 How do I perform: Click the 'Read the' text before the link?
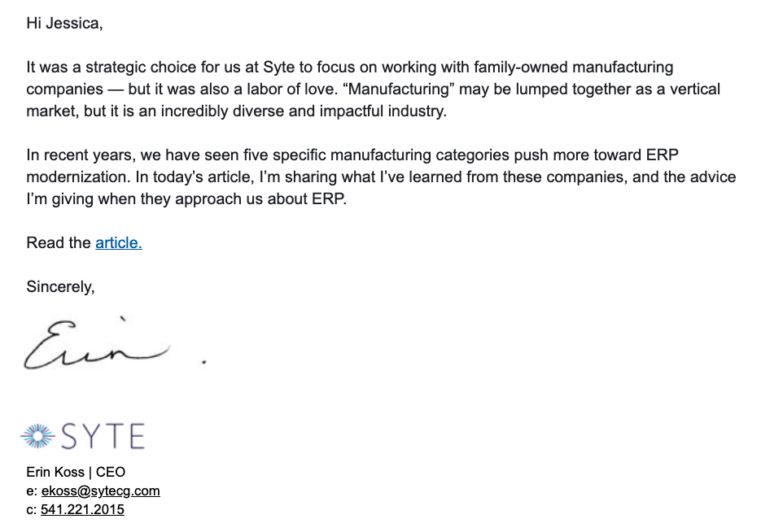point(59,242)
